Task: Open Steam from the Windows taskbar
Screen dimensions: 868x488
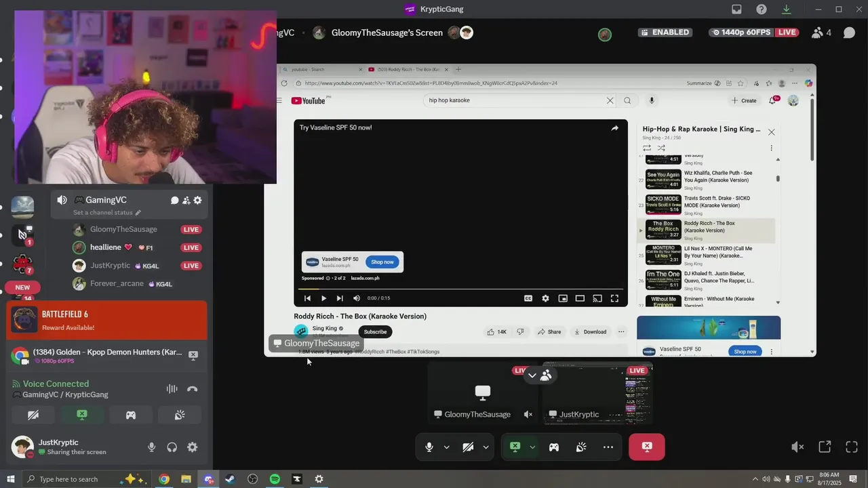Action: (x=231, y=479)
